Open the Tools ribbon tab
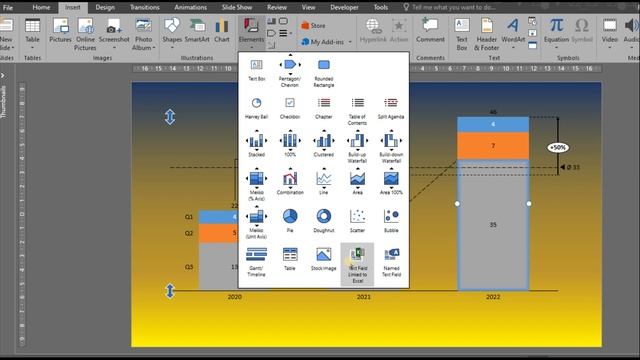640x360 pixels. pyautogui.click(x=380, y=7)
